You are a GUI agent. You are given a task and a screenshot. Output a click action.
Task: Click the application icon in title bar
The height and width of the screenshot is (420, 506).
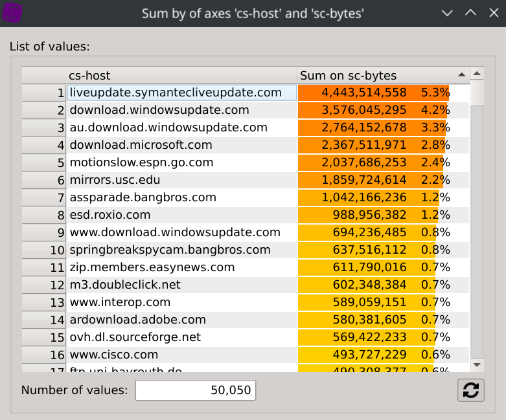[14, 13]
